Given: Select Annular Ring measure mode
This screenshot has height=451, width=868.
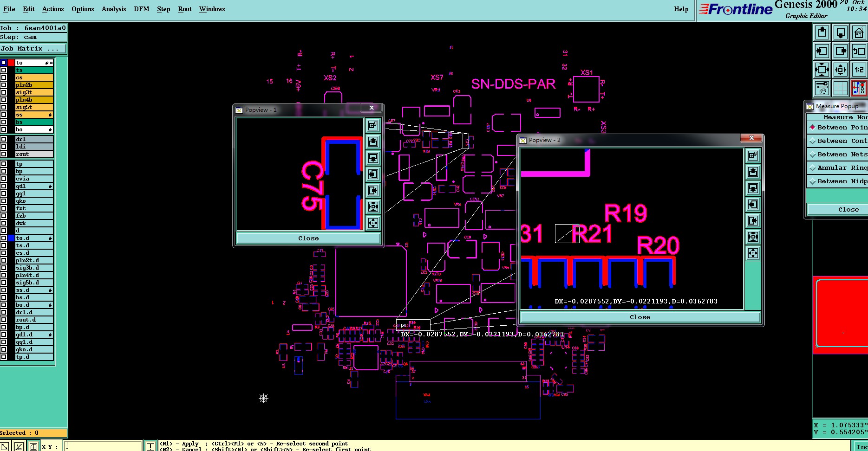Looking at the screenshot, I should tap(837, 168).
